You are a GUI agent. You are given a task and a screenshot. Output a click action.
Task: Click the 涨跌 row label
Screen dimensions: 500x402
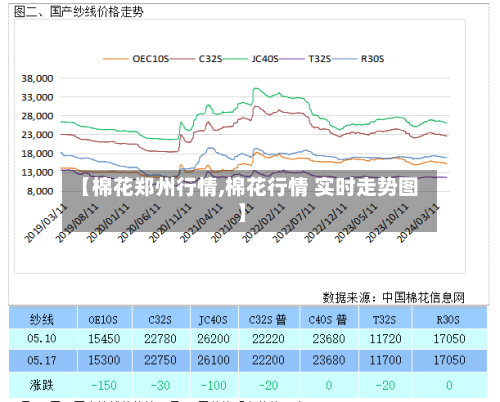(x=42, y=385)
